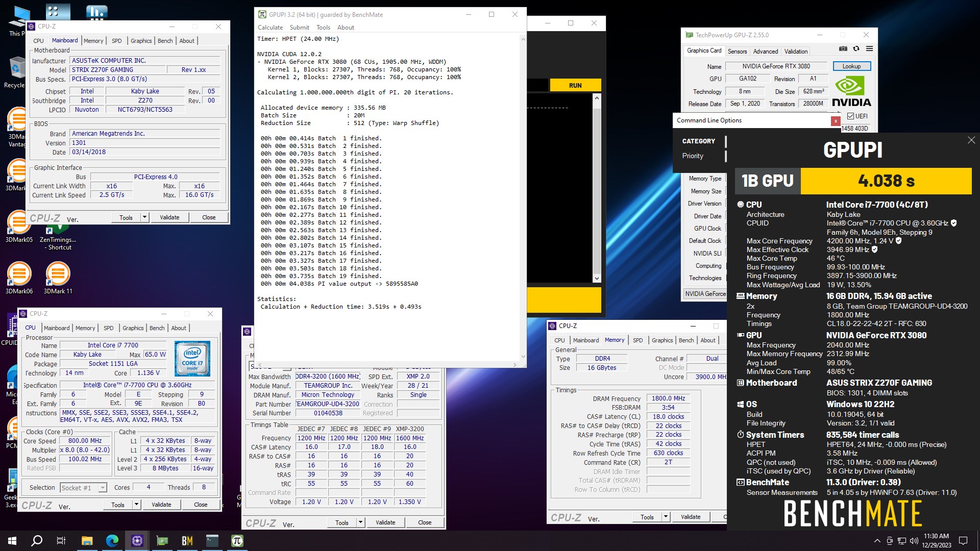Click Tools button in Memory CPU-Z window

click(x=647, y=517)
